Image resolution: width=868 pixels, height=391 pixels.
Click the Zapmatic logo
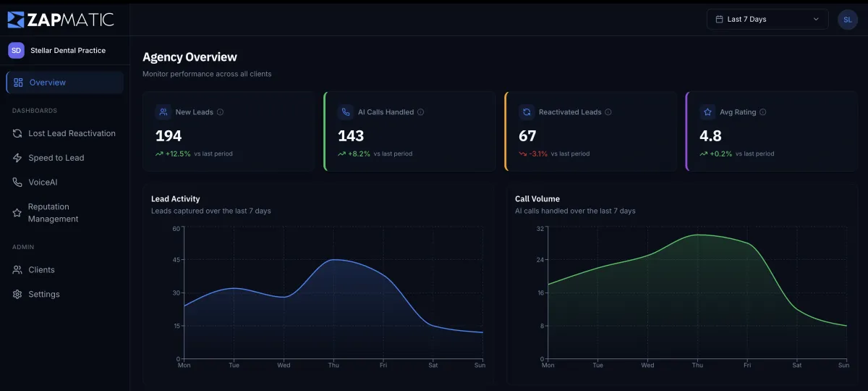(x=61, y=20)
